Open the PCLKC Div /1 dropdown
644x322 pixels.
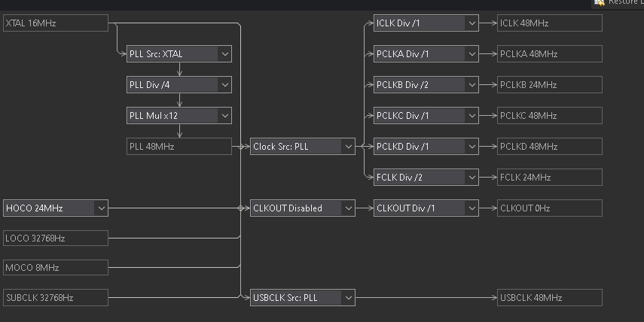(426, 116)
